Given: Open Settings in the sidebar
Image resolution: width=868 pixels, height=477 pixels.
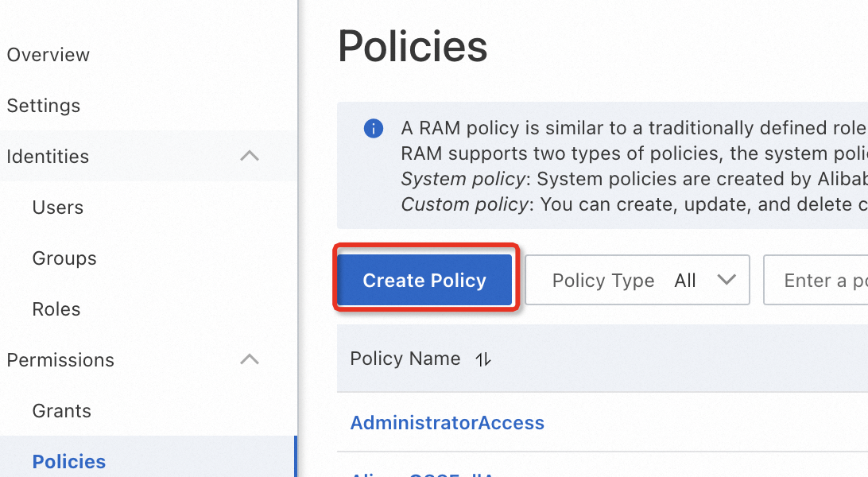Looking at the screenshot, I should pyautogui.click(x=44, y=106).
